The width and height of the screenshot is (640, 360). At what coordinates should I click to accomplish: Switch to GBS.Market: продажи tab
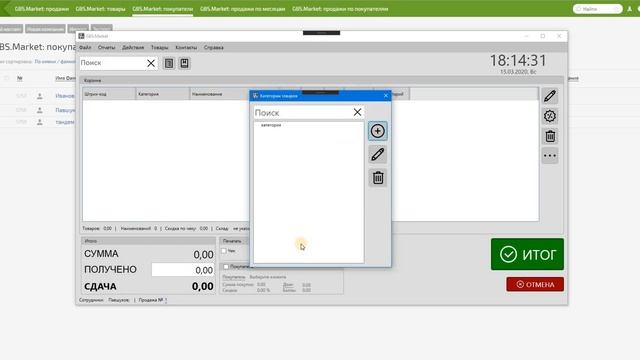pyautogui.click(x=42, y=9)
